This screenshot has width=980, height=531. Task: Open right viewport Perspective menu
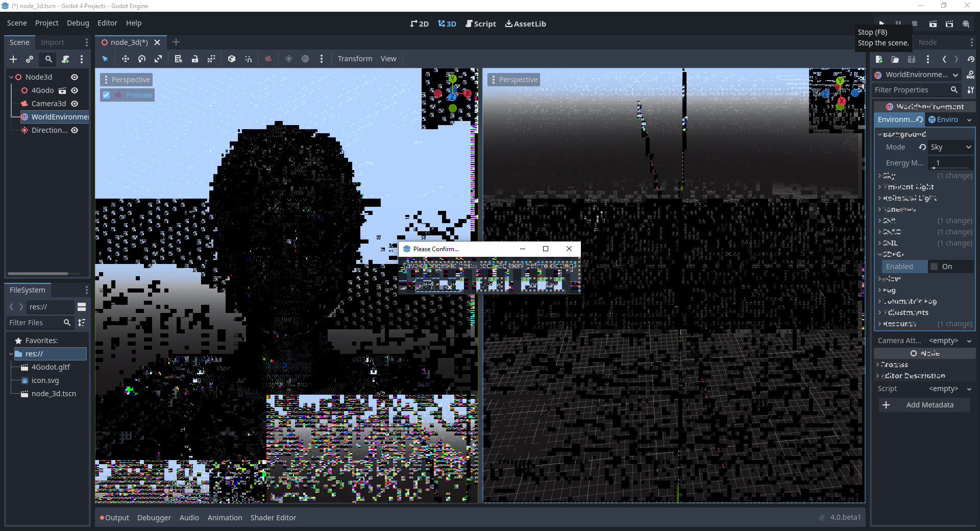[x=514, y=80]
